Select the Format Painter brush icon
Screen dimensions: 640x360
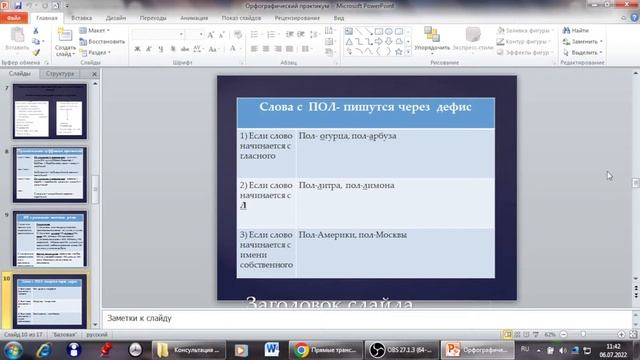36,52
